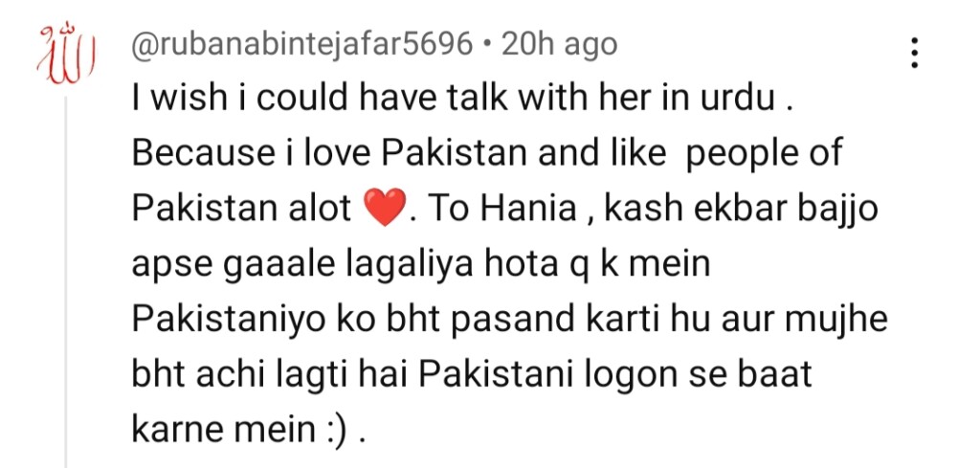The image size is (980, 468).
Task: Click the vertical reply thread line
Action: [66, 281]
